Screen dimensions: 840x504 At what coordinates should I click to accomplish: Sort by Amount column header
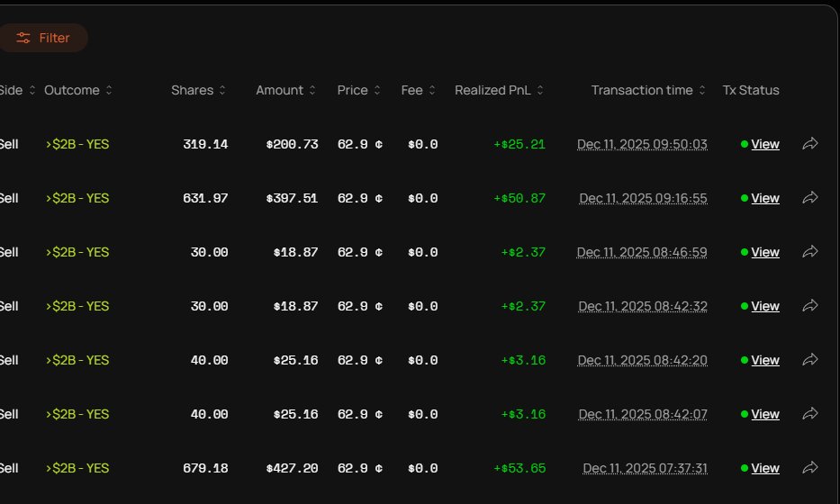pos(285,91)
